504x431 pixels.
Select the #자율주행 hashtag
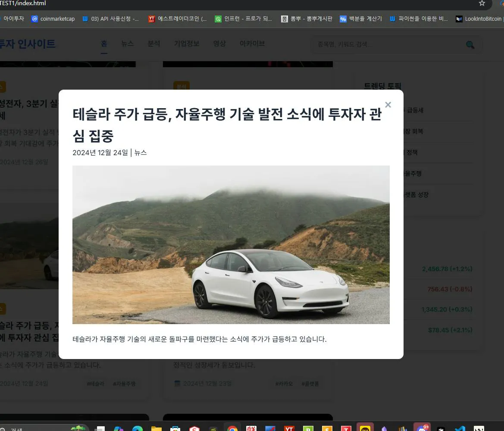[x=124, y=384]
